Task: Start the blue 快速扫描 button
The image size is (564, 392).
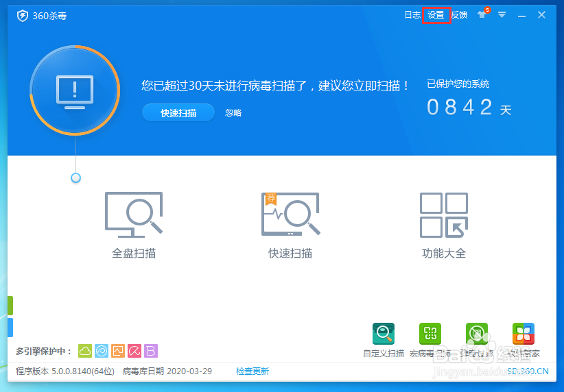Action: pyautogui.click(x=178, y=113)
